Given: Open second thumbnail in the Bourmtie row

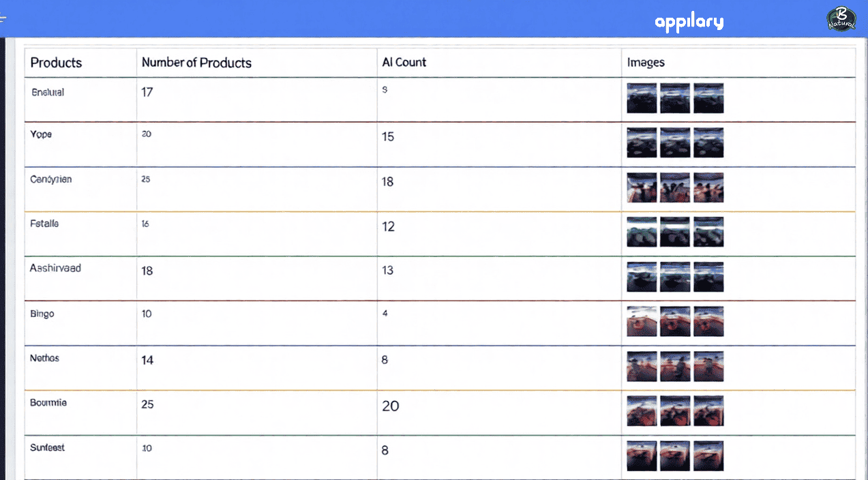Looking at the screenshot, I should click(x=675, y=411).
